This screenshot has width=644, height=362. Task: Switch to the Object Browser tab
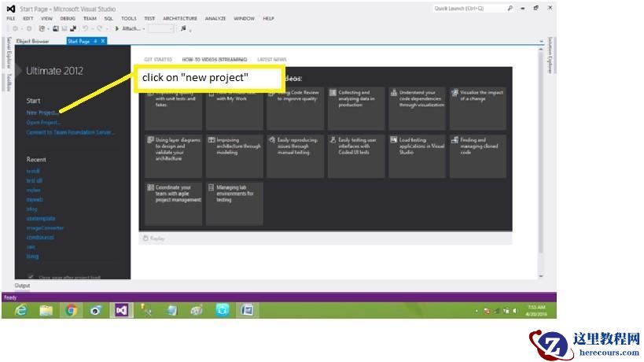(x=32, y=41)
